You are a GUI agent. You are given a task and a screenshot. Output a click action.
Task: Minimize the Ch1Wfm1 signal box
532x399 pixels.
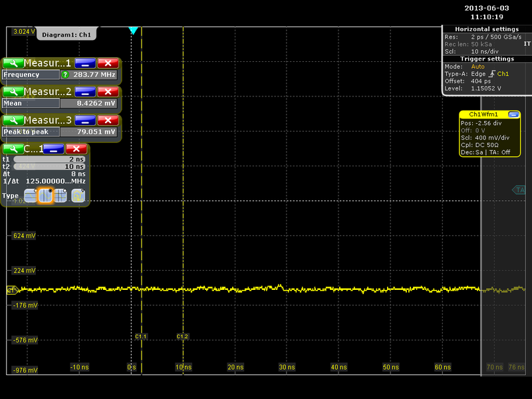(513, 114)
